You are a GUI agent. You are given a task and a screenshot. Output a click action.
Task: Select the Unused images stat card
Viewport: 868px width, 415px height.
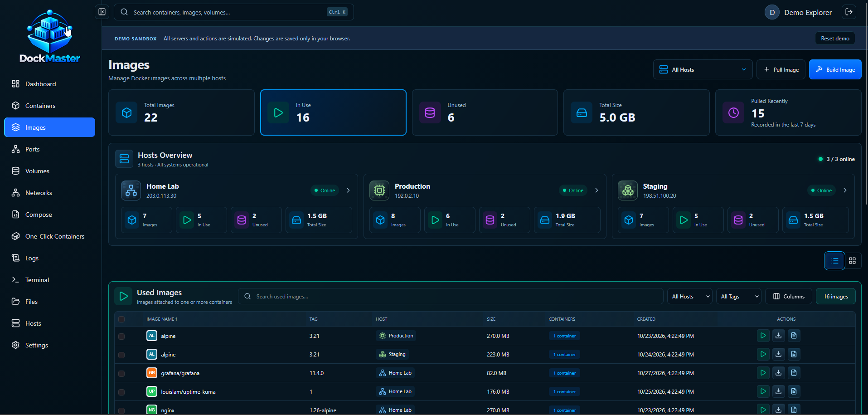(485, 112)
